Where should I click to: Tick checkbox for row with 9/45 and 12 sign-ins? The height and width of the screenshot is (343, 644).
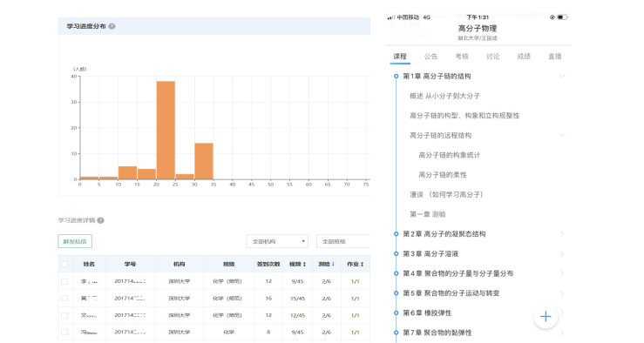click(64, 281)
